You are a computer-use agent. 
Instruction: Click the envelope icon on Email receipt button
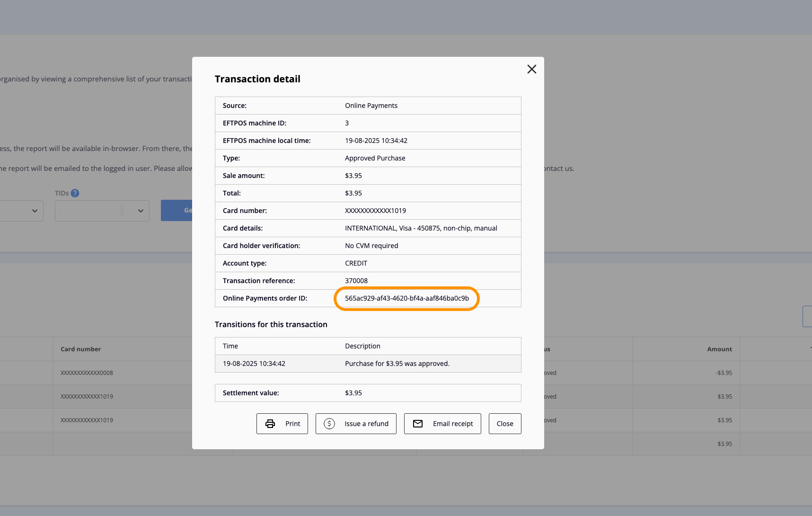[x=418, y=424]
